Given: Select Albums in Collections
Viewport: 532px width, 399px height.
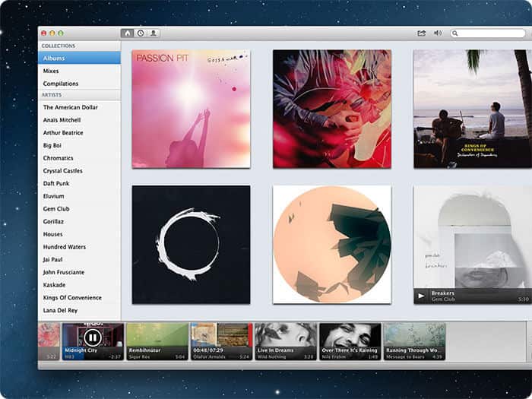Looking at the screenshot, I should (x=79, y=58).
